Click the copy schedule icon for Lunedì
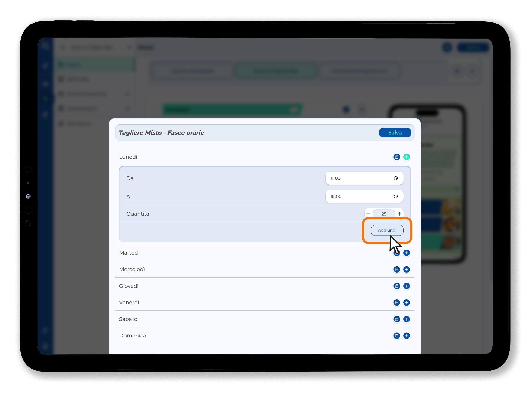This screenshot has width=532, height=394. pos(396,157)
